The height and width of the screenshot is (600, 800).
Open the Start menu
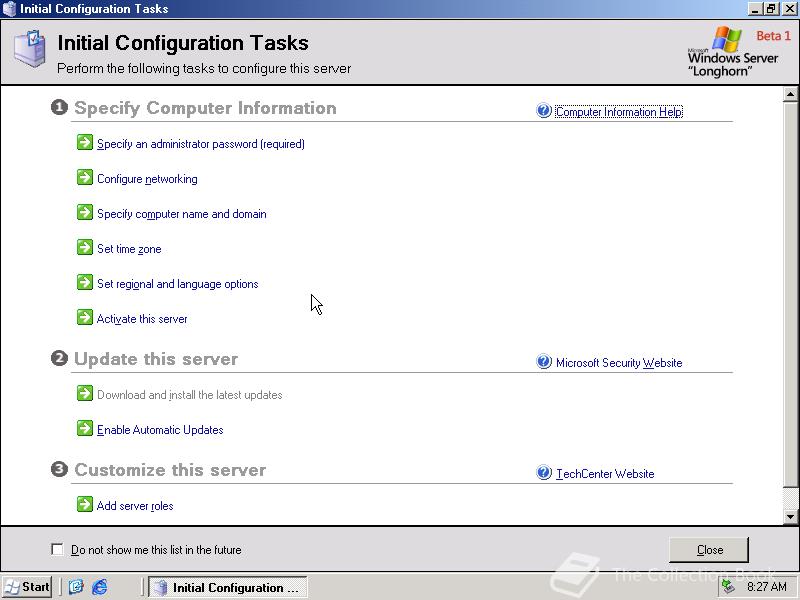coord(27,587)
